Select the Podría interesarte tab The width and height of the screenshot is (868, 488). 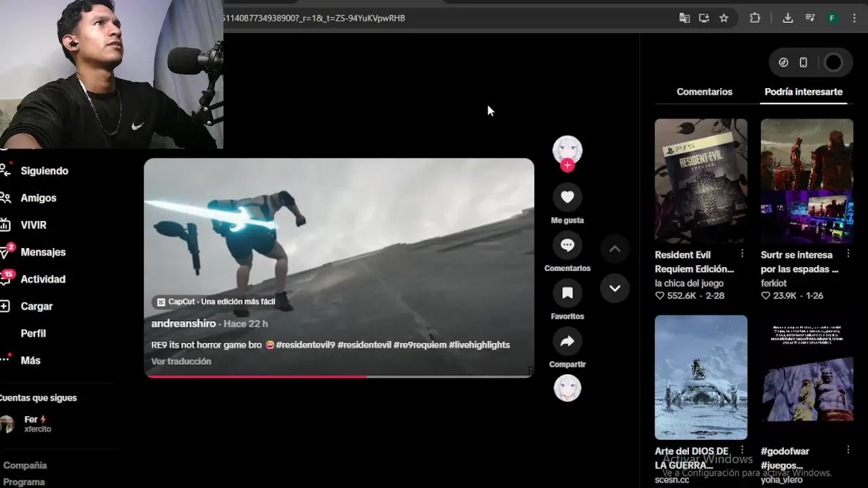(804, 91)
